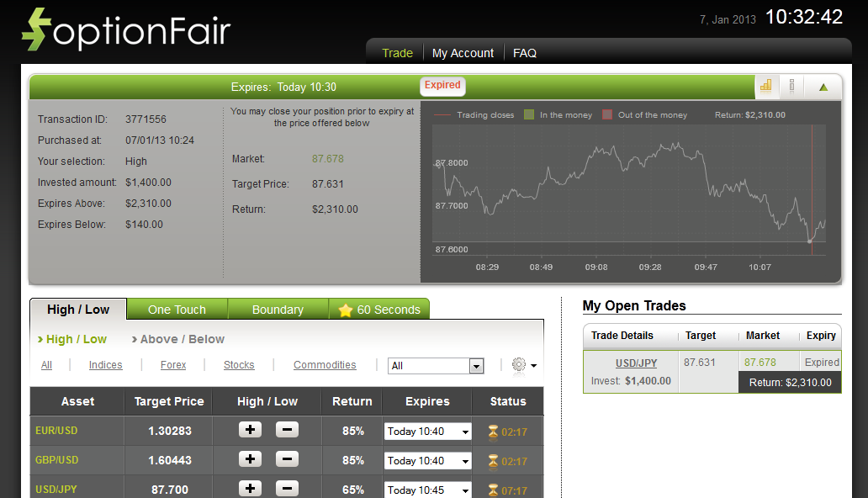Switch to the One Touch tab

[177, 310]
